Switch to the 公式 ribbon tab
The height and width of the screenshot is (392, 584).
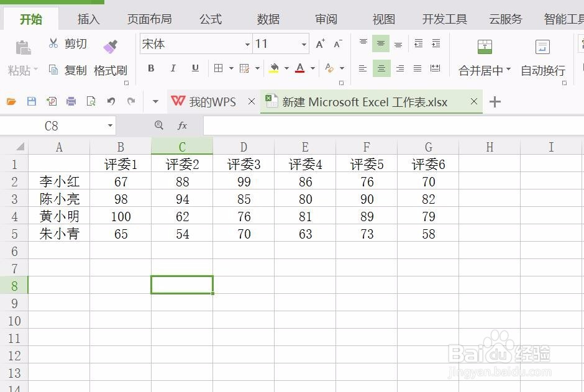(x=210, y=19)
